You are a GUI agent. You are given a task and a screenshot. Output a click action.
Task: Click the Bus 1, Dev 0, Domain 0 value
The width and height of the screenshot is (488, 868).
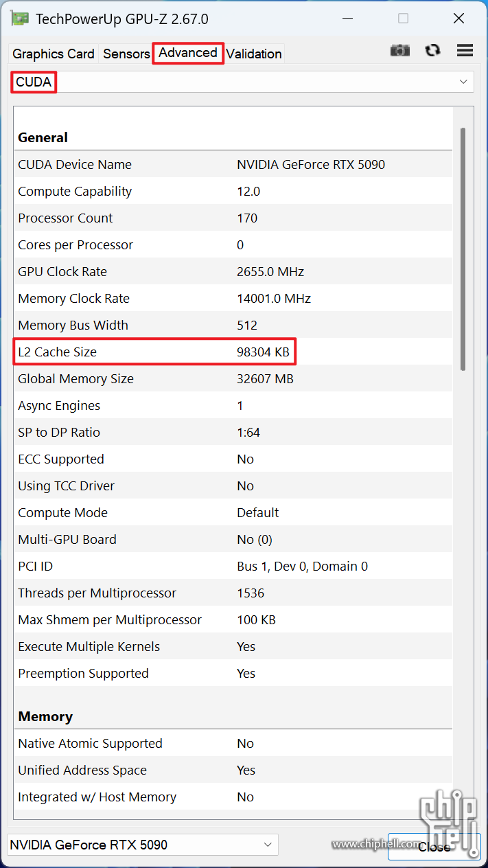[303, 567]
